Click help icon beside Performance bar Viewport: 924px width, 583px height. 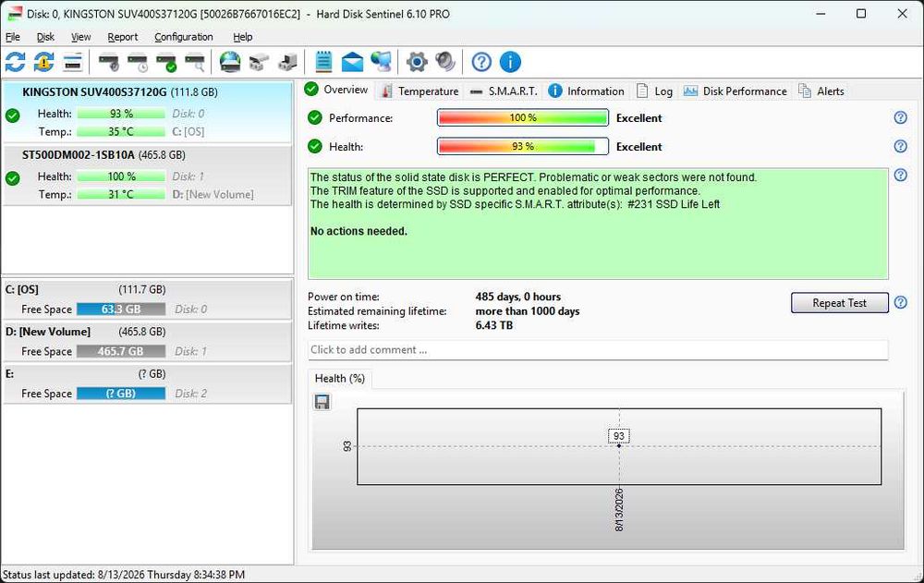[x=900, y=117]
